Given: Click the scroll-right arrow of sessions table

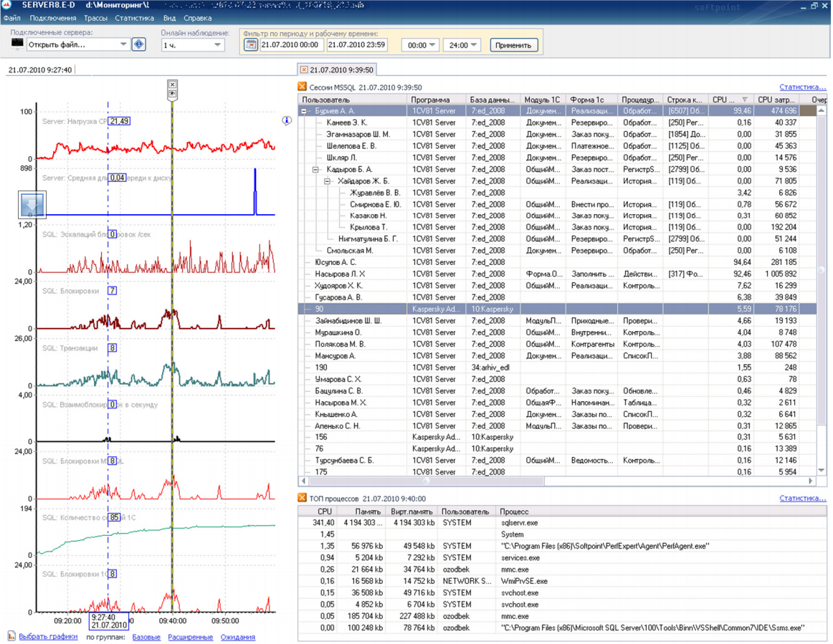Looking at the screenshot, I should point(811,481).
